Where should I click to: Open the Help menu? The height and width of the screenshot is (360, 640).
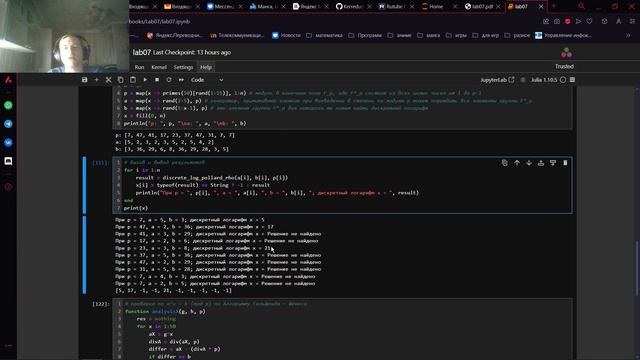point(206,67)
